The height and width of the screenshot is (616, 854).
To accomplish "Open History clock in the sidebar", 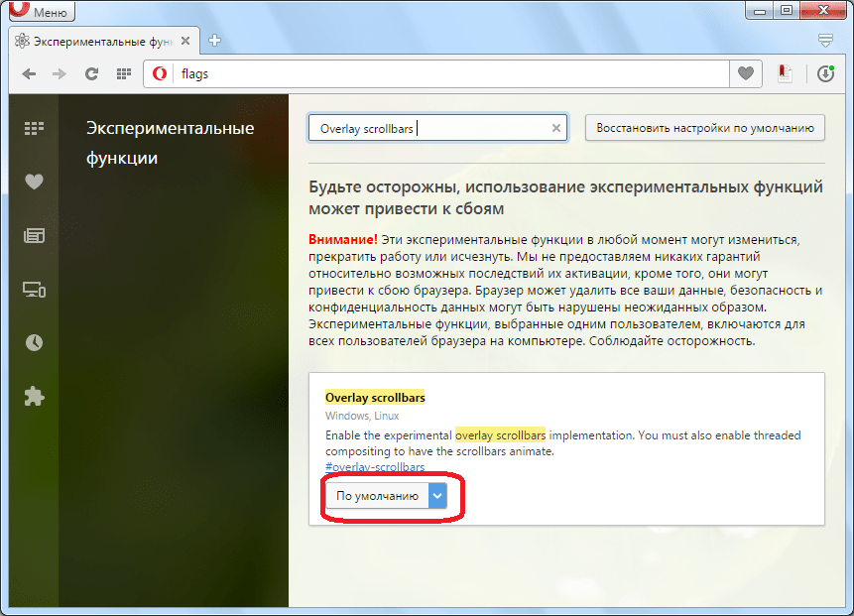I will [x=35, y=342].
